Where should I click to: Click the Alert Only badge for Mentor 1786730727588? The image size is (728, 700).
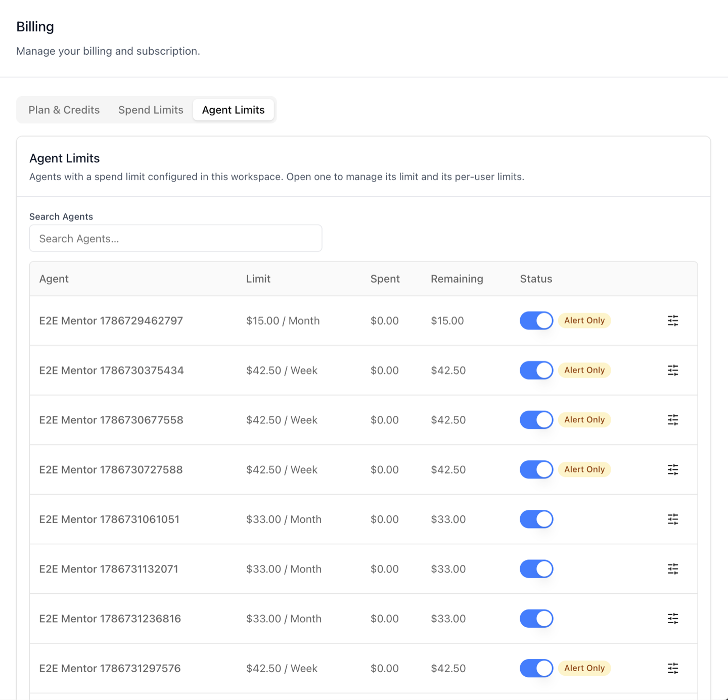pyautogui.click(x=584, y=469)
